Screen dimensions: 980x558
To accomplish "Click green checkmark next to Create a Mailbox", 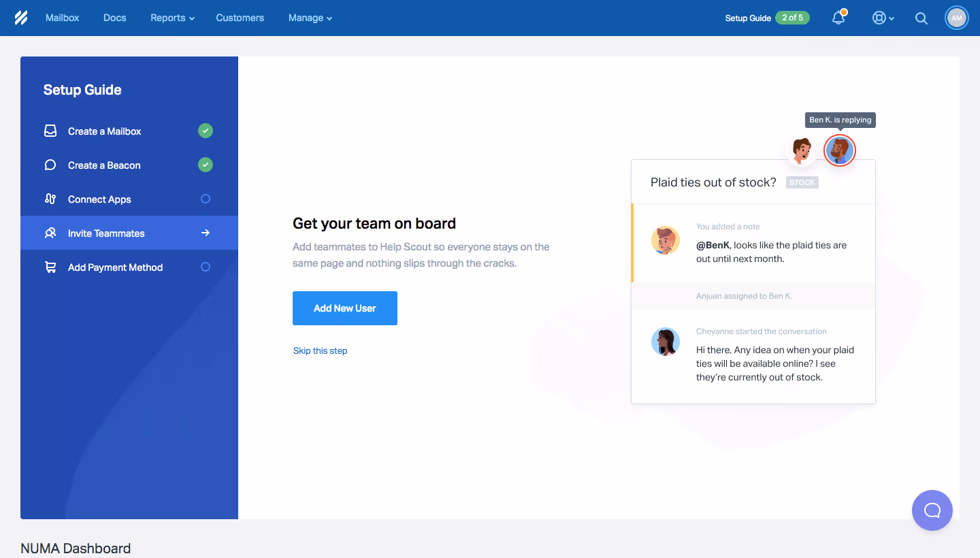I will point(206,131).
